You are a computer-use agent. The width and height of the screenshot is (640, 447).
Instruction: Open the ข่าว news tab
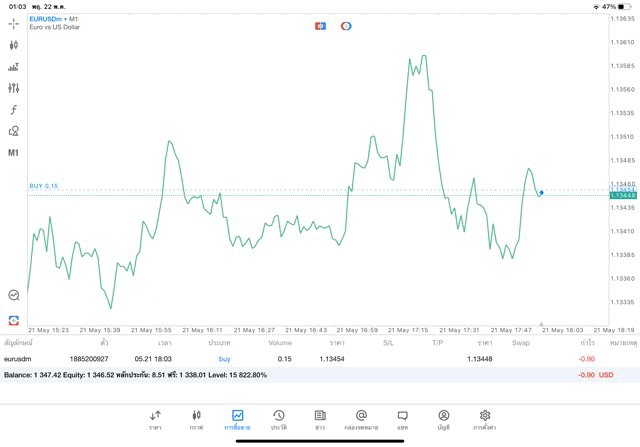click(x=320, y=419)
